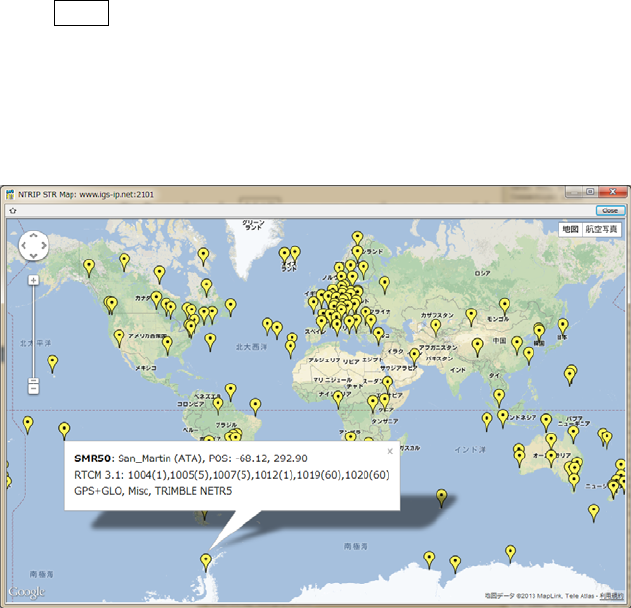Click the NTRIP STR Map window title icon
The height and width of the screenshot is (608, 631).
pos(10,195)
